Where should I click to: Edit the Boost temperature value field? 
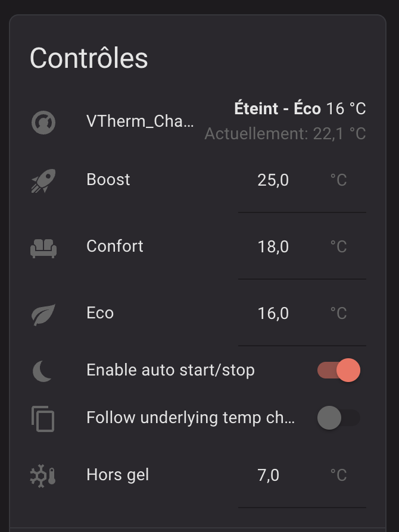(280, 180)
